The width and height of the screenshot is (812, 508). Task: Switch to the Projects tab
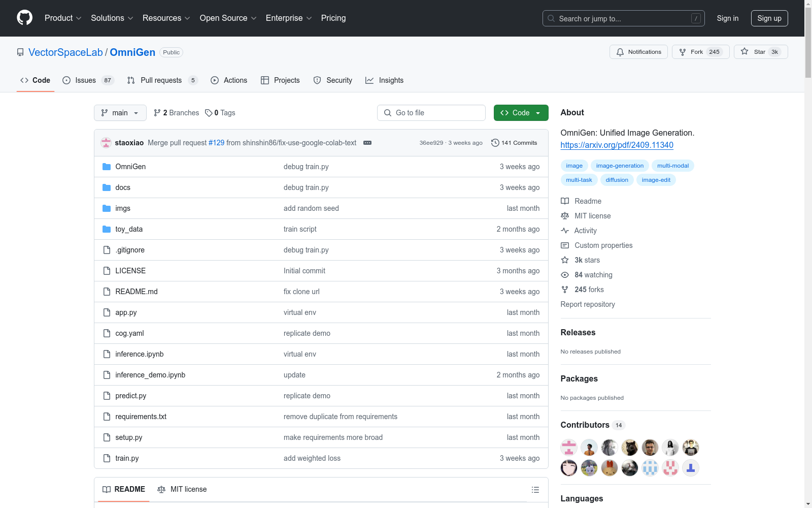(x=280, y=80)
